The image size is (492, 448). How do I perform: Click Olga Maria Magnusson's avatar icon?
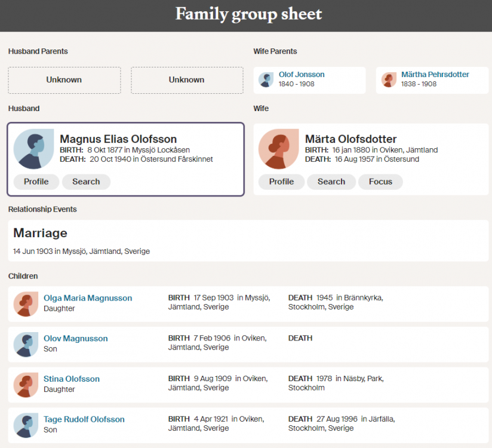coord(26,304)
